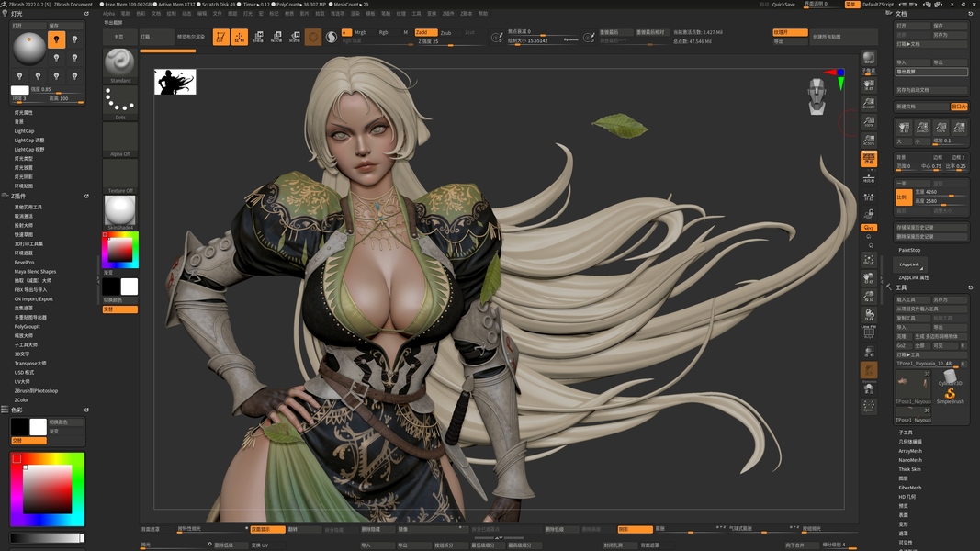The height and width of the screenshot is (551, 980).
Task: Select the Rotate transform icon
Action: point(295,37)
